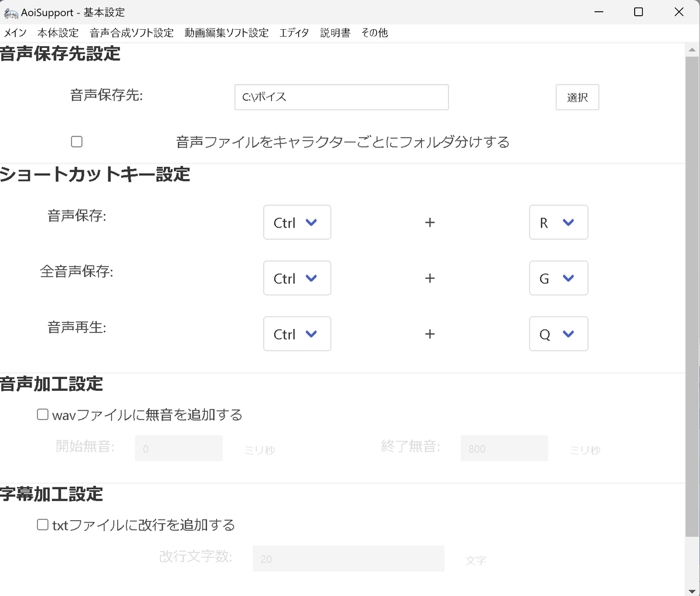Viewport: 700px width, 596px height.
Task: Click the vertical scrollbar thumb
Action: pos(692,296)
